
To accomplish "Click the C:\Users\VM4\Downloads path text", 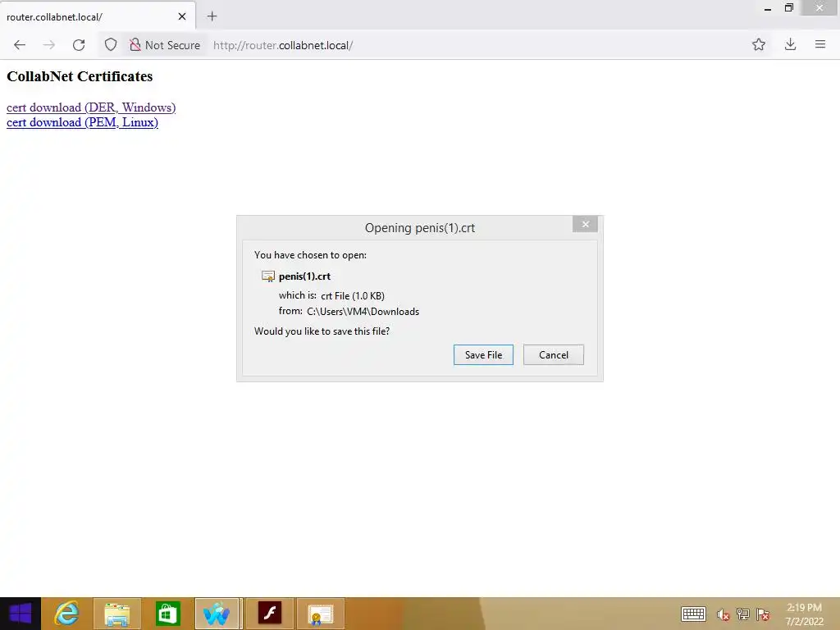I will coord(363,312).
